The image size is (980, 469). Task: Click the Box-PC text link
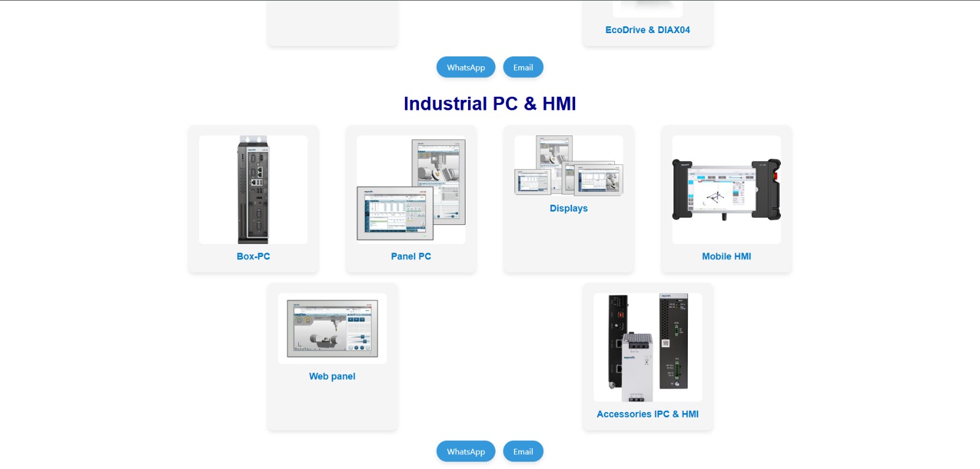(253, 256)
